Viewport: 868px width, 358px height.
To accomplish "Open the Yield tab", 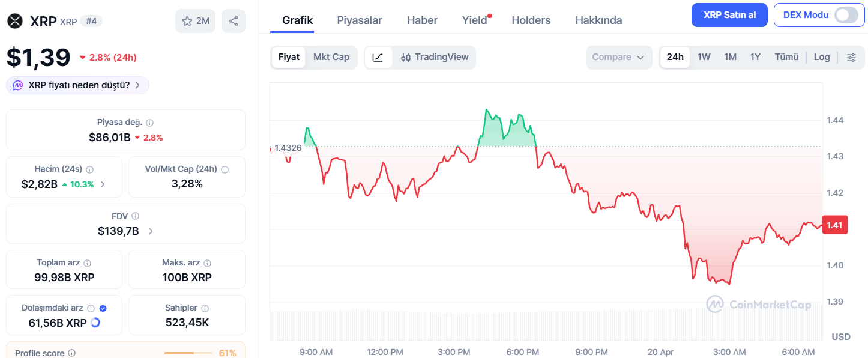I will [475, 20].
